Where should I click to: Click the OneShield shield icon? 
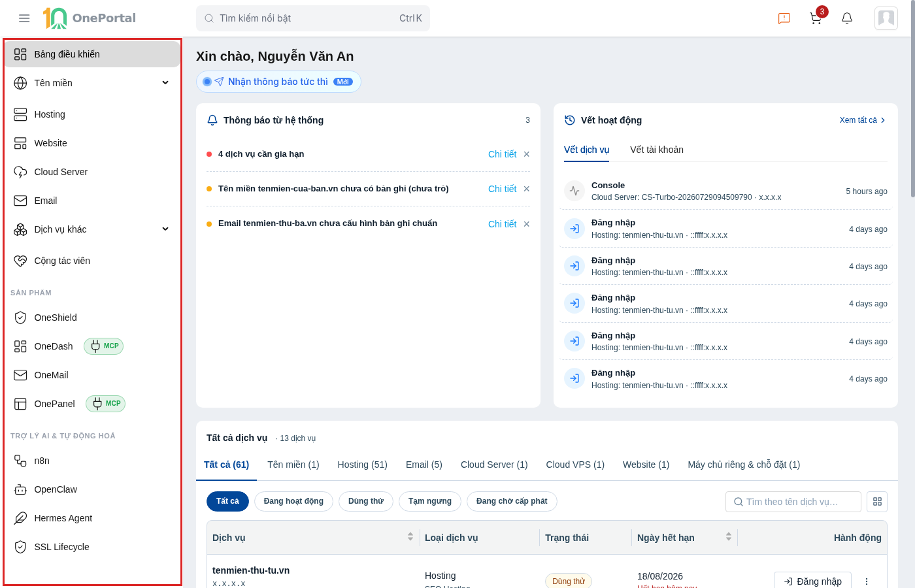point(20,318)
